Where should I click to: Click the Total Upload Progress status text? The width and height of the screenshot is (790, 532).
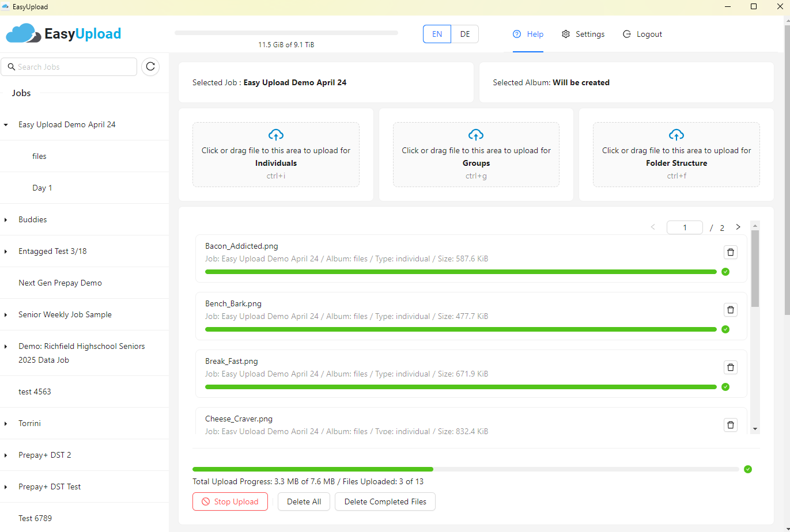click(308, 481)
